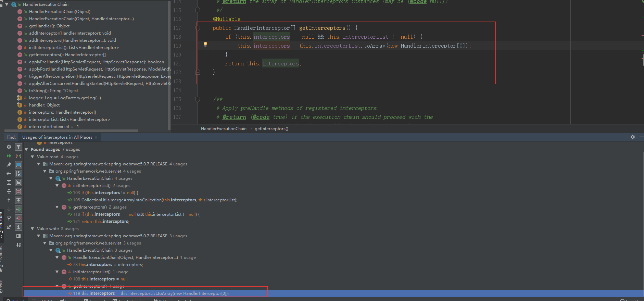The width and height of the screenshot is (644, 301).
Task: Click Collapse All icon in Find toolbar
Action: click(x=9, y=191)
